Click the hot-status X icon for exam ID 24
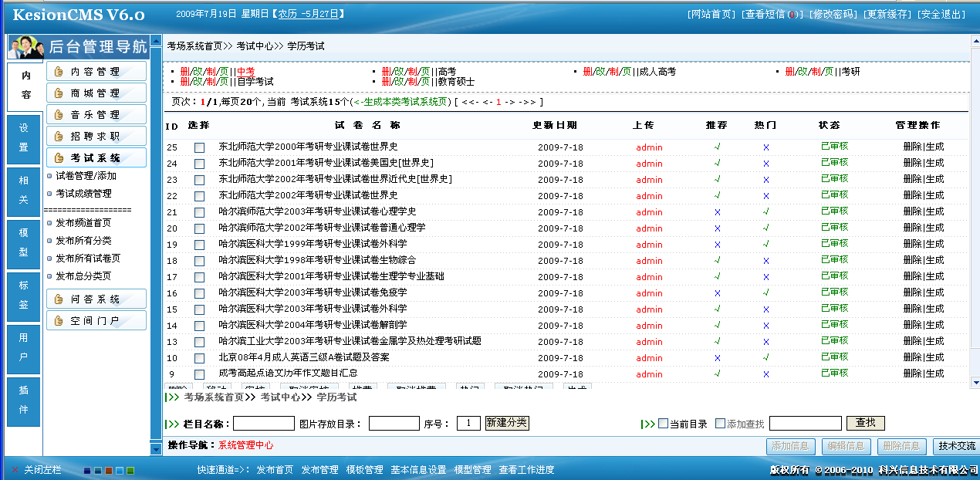Viewport: 980px width, 480px height. tap(765, 164)
